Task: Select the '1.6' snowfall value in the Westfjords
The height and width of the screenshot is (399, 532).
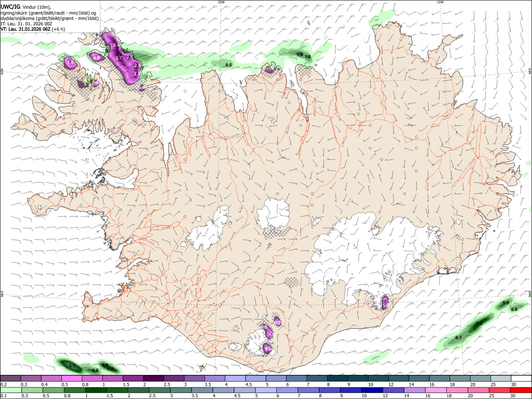Action: click(70, 63)
